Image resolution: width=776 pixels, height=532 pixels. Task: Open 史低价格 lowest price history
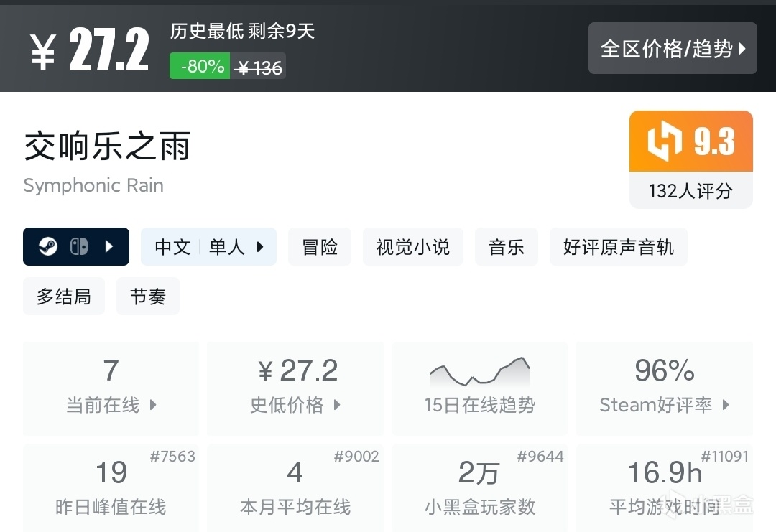pyautogui.click(x=295, y=388)
